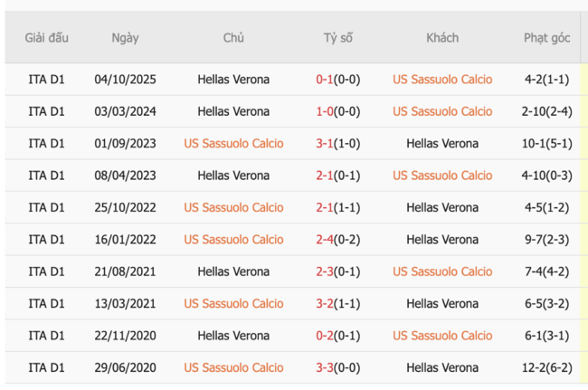Viewport: 588px width, 390px height.
Task: Click US Sassuolo Calcio in 01/09/2023 row
Action: tap(233, 144)
